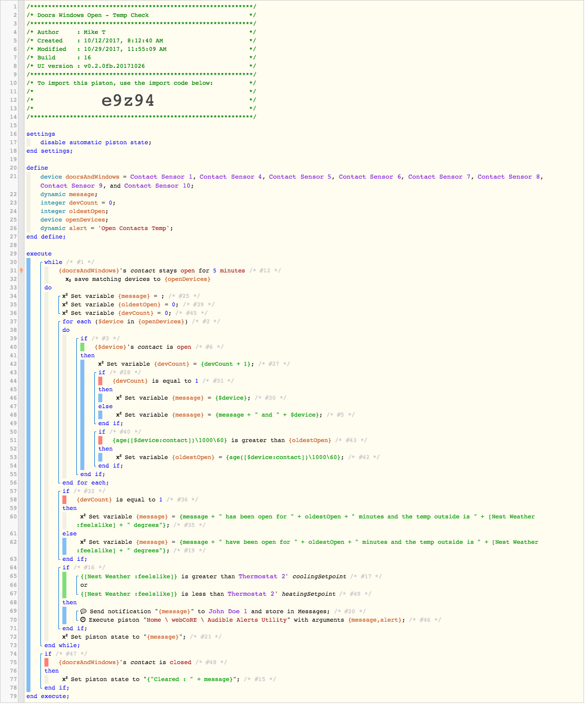Click the x² icon before Set piston state to "{message}"
This screenshot has width=588, height=707.
[x=65, y=637]
